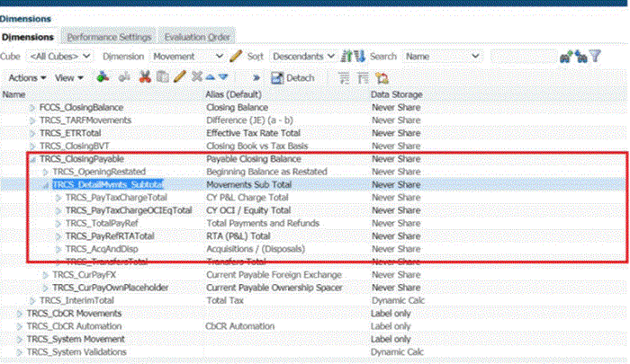
Task: Click the edit member pencil in toolbar
Action: 179,76
